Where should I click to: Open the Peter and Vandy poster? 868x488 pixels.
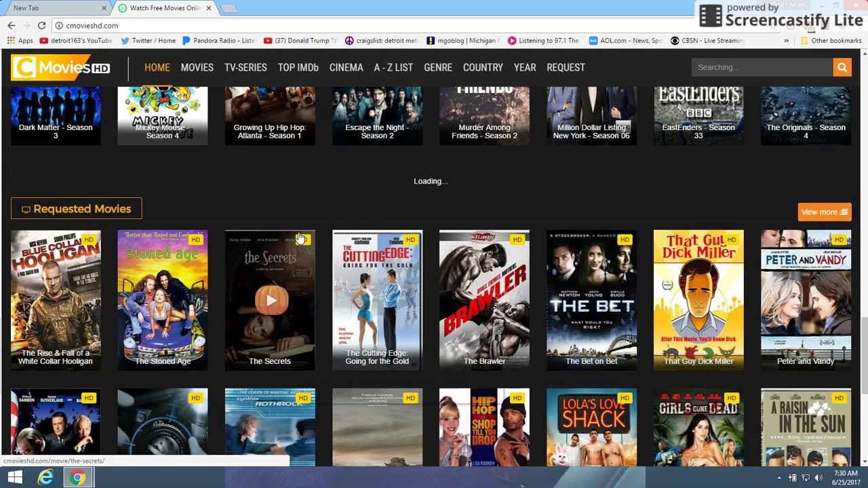coord(806,300)
